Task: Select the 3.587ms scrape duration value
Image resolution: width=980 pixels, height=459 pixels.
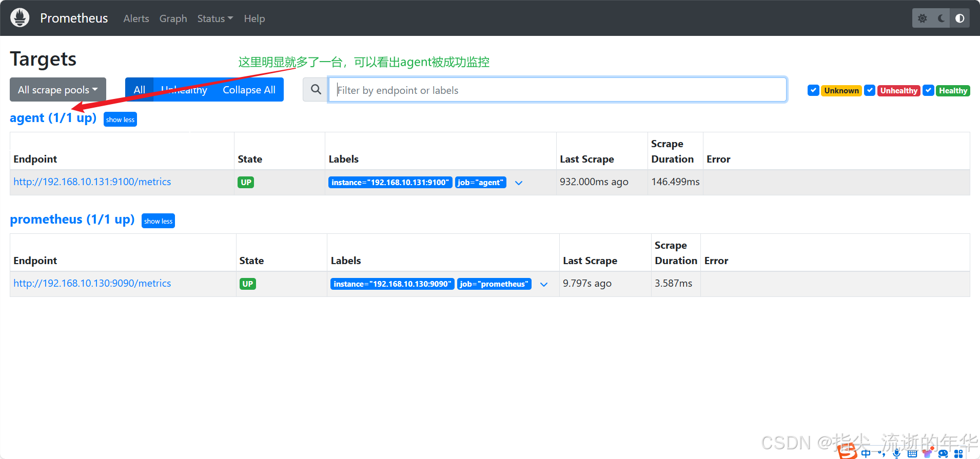Action: 674,283
